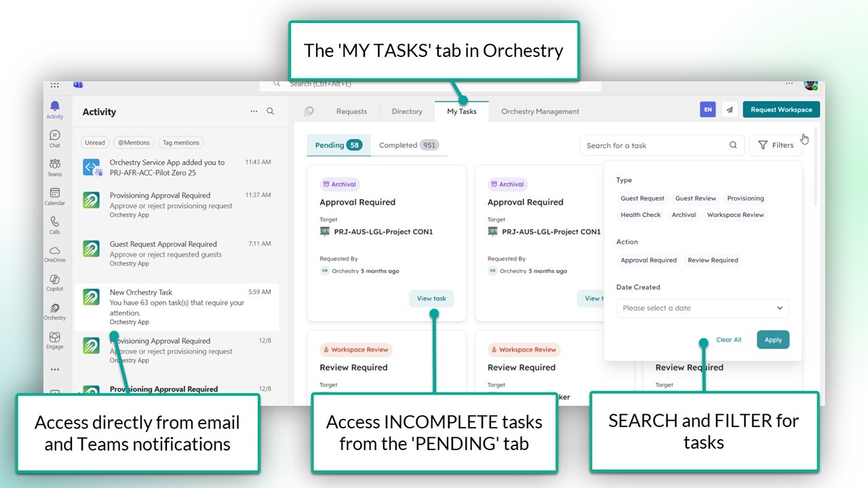Click the Request Workspace button
The width and height of the screenshot is (868, 488).
[x=781, y=109]
